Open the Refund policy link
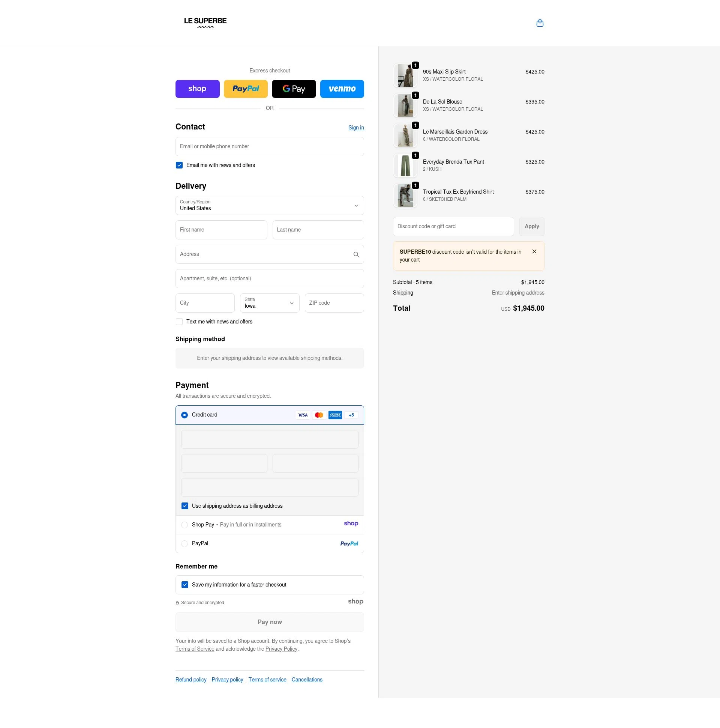Viewport: 720px width, 728px height. [x=191, y=679]
